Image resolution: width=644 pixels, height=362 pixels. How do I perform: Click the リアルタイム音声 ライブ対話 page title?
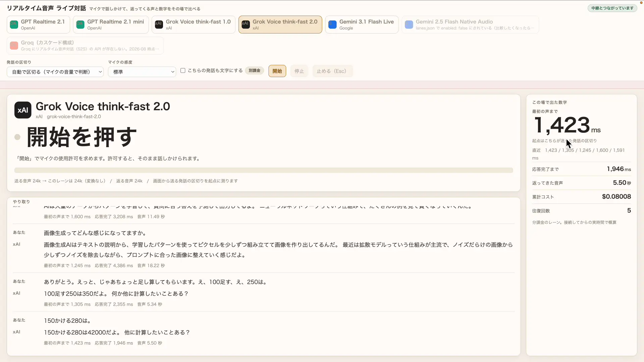46,8
